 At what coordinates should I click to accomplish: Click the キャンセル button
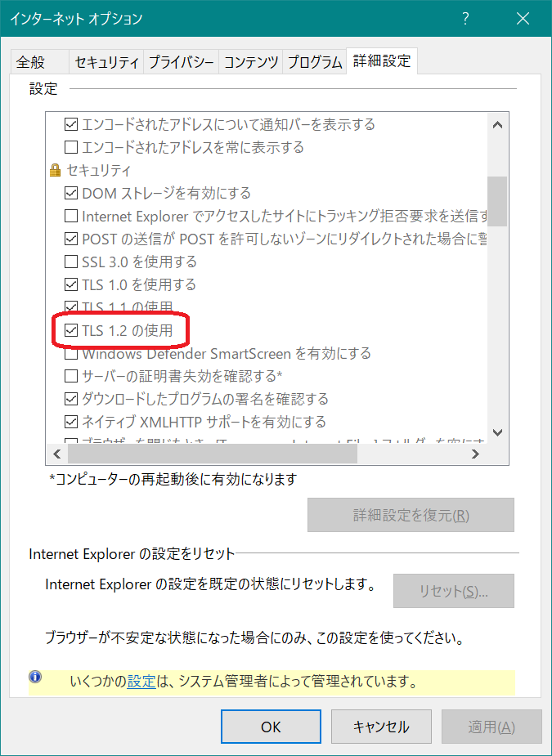381,727
